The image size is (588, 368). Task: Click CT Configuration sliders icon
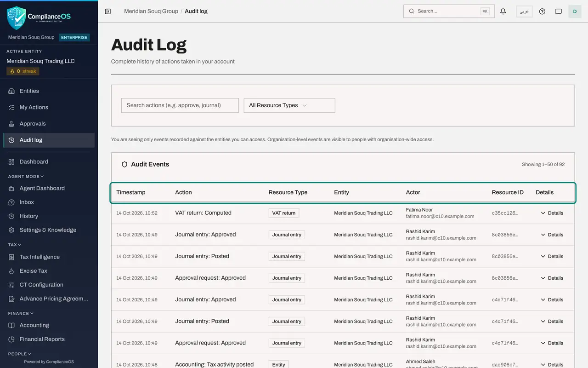pyautogui.click(x=11, y=285)
